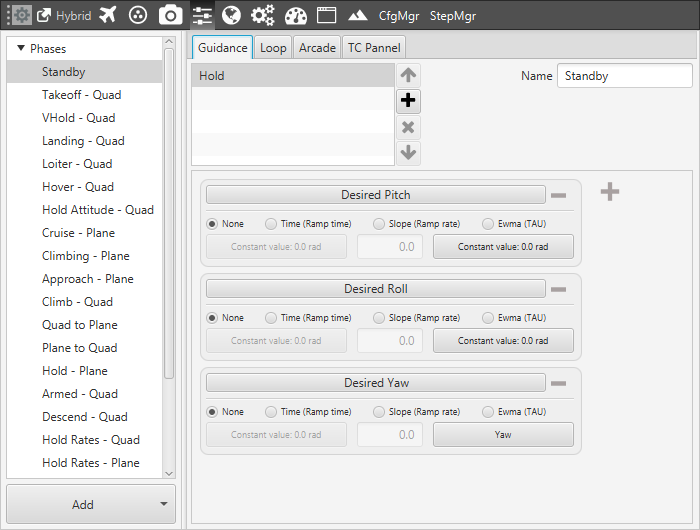
Task: Open the Desired Pitch variable selector
Action: click(x=375, y=195)
